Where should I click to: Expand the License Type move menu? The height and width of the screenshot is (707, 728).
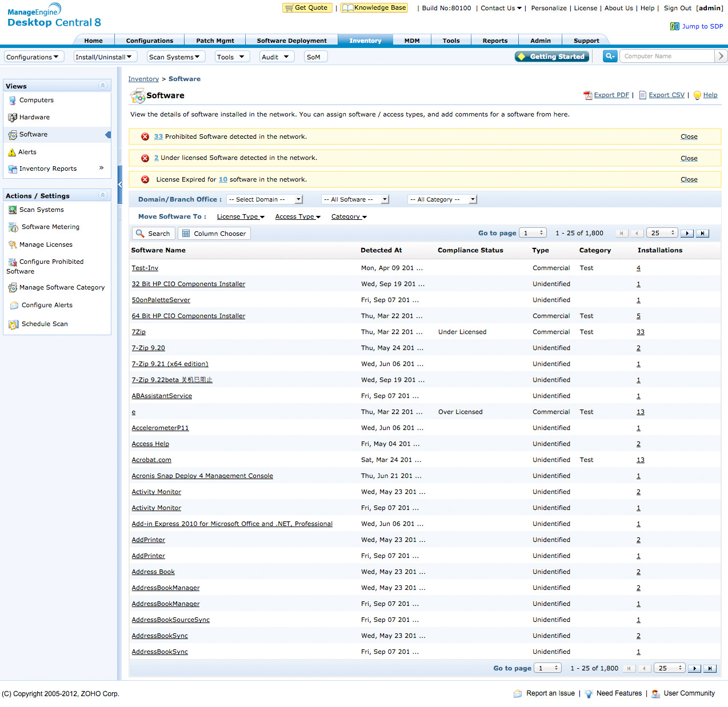point(241,217)
